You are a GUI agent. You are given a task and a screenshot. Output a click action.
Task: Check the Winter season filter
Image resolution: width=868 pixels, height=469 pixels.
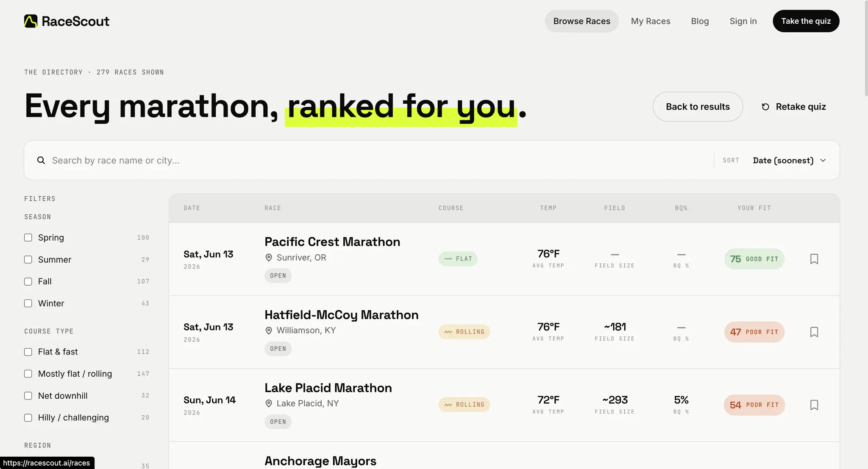[28, 303]
